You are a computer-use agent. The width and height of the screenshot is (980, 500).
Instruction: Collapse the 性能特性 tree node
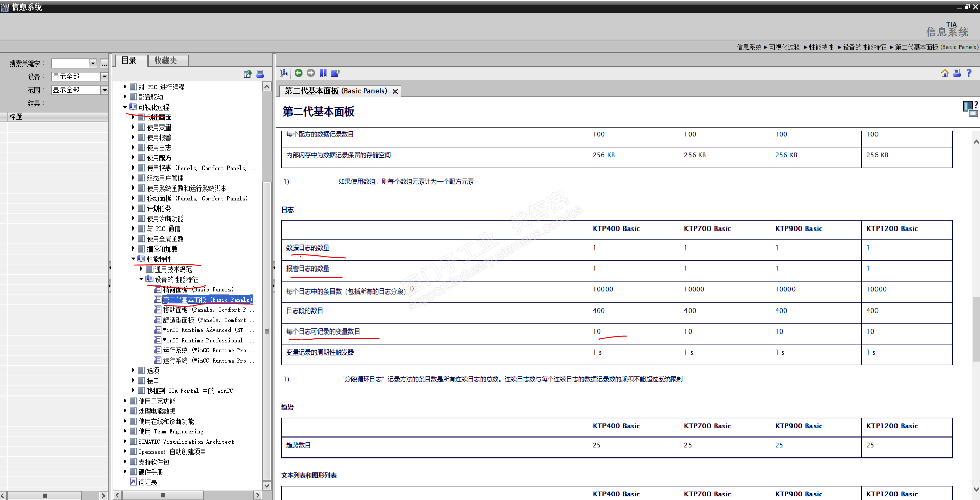[x=133, y=259]
